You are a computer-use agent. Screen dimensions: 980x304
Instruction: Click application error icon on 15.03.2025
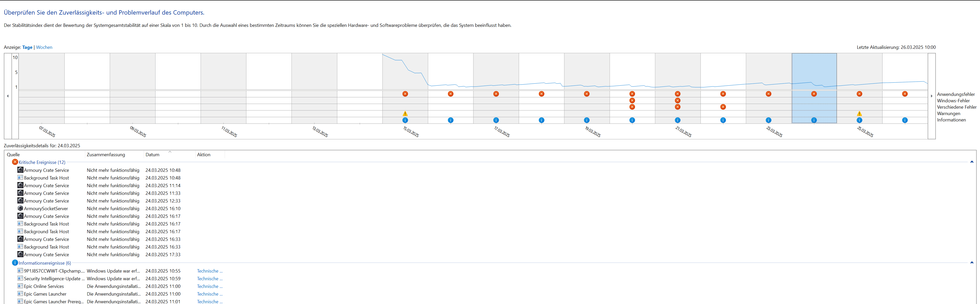[x=405, y=94]
